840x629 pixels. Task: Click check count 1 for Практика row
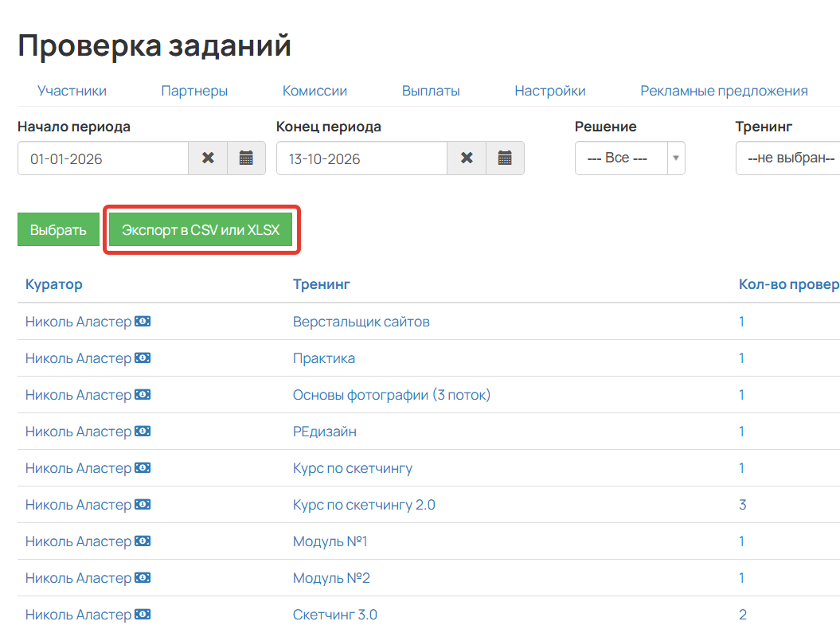[741, 358]
